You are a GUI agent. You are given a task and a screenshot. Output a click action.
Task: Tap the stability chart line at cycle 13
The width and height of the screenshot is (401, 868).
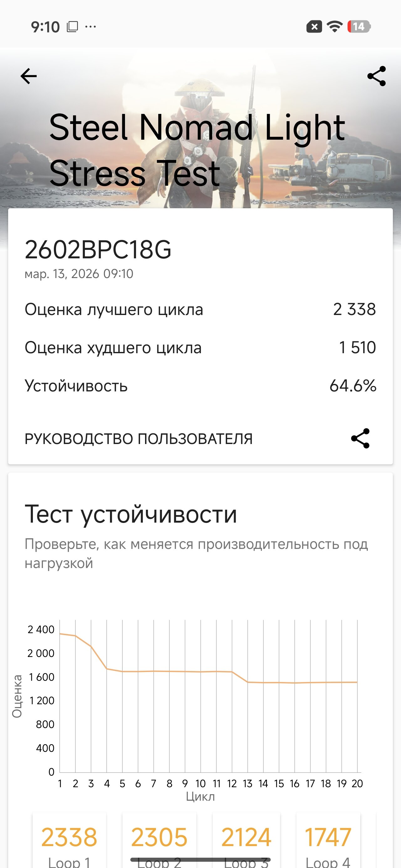247,682
